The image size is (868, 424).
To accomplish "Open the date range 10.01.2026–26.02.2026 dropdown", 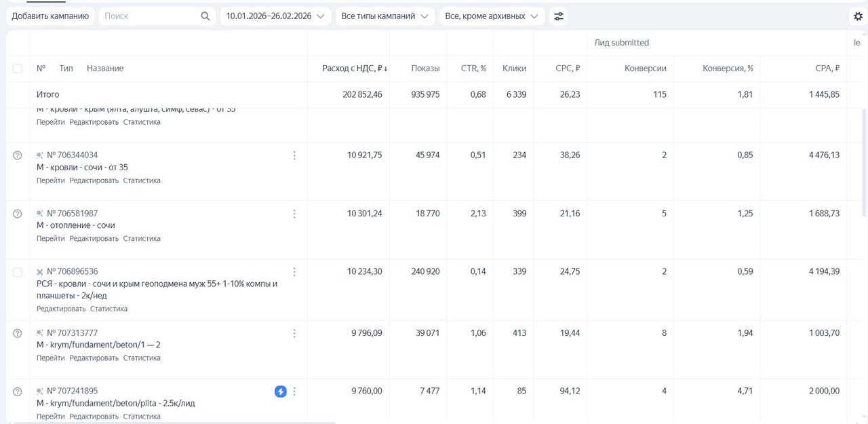I will (x=275, y=16).
